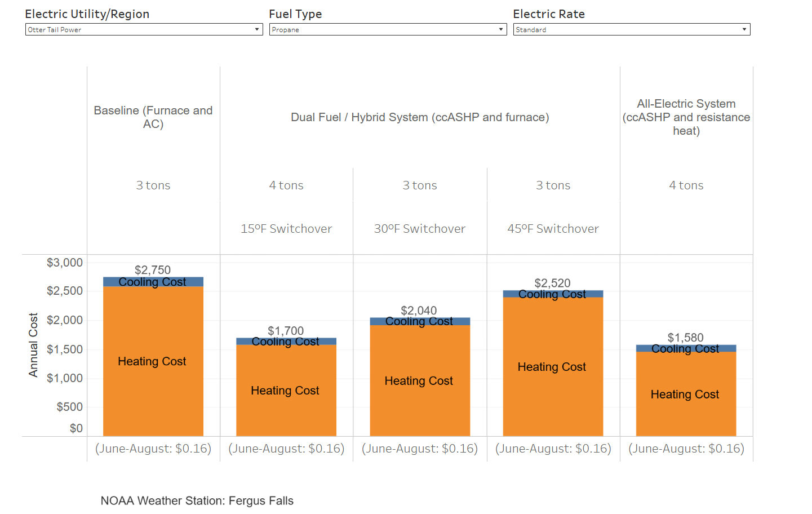Viewport: 812px width, 514px height.
Task: Click the All-Electric System column header
Action: 686,117
